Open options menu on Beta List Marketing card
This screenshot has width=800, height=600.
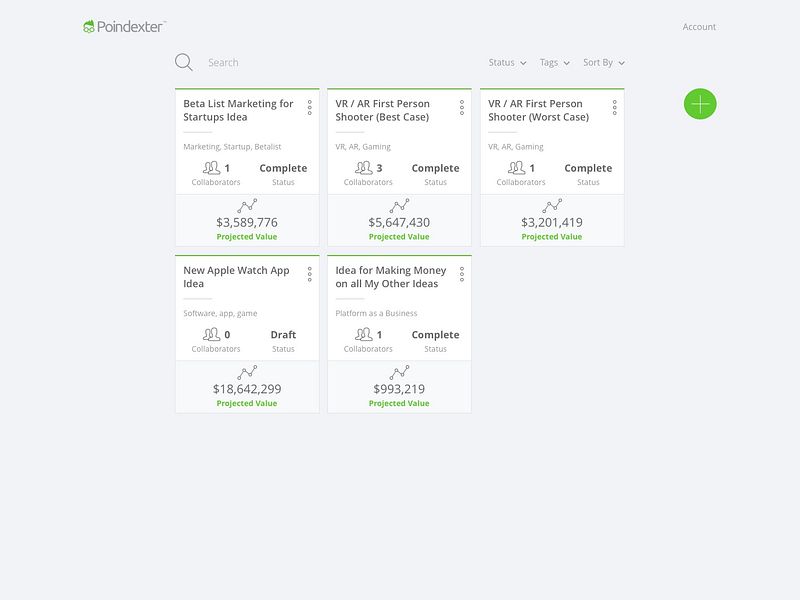pyautogui.click(x=310, y=108)
